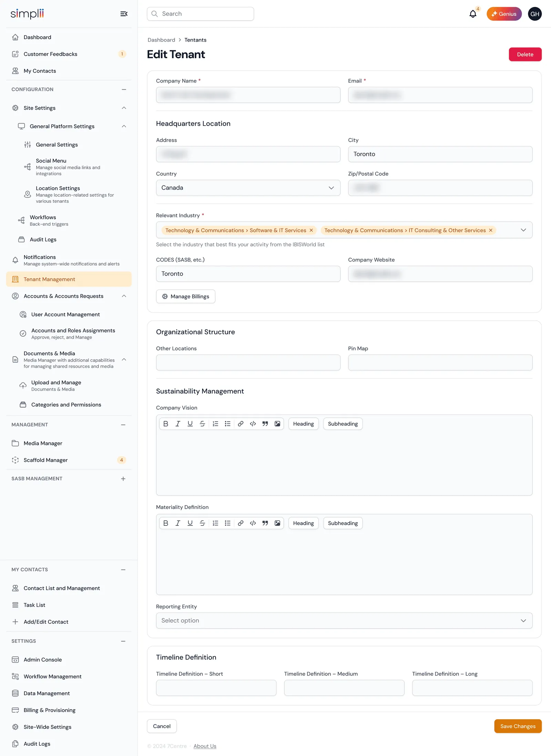Follow the About Us footer link
Viewport: 551px width, 756px height.
tap(205, 746)
